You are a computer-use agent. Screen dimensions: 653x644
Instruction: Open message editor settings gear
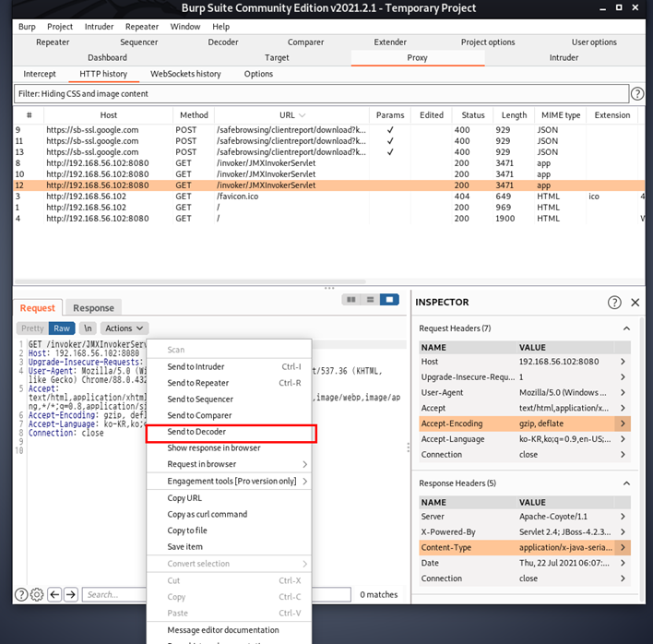(x=37, y=594)
